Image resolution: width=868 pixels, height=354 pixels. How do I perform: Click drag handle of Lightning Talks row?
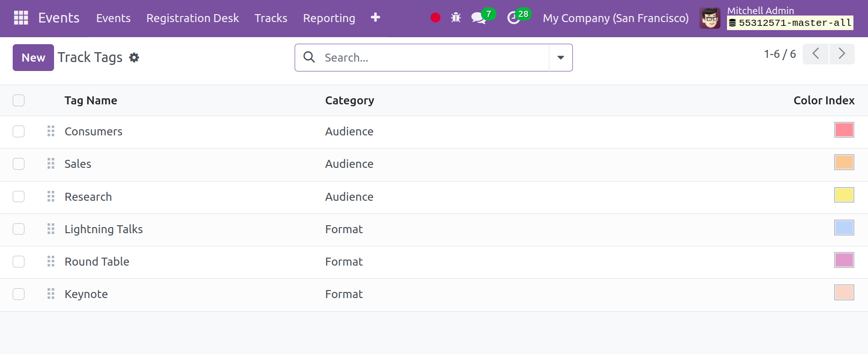click(51, 229)
